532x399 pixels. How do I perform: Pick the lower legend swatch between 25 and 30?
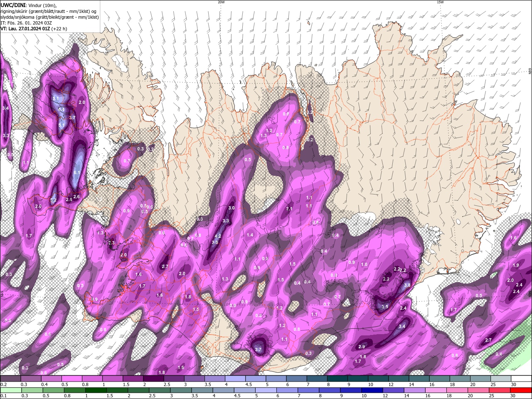click(499, 390)
